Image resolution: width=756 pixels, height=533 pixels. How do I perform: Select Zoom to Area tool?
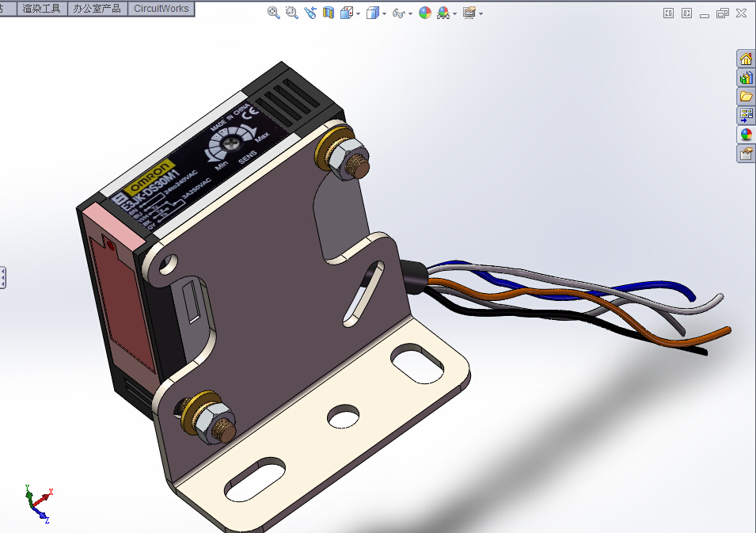291,13
